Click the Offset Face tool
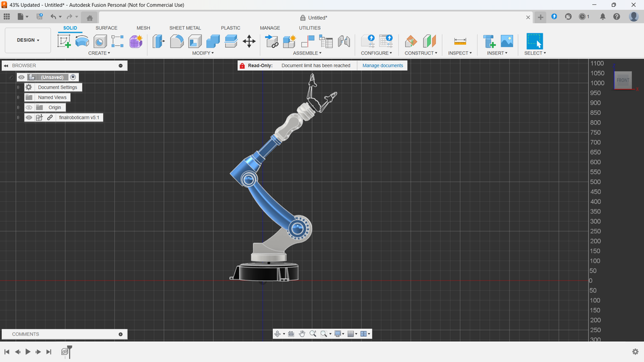The image size is (644, 362). (231, 41)
